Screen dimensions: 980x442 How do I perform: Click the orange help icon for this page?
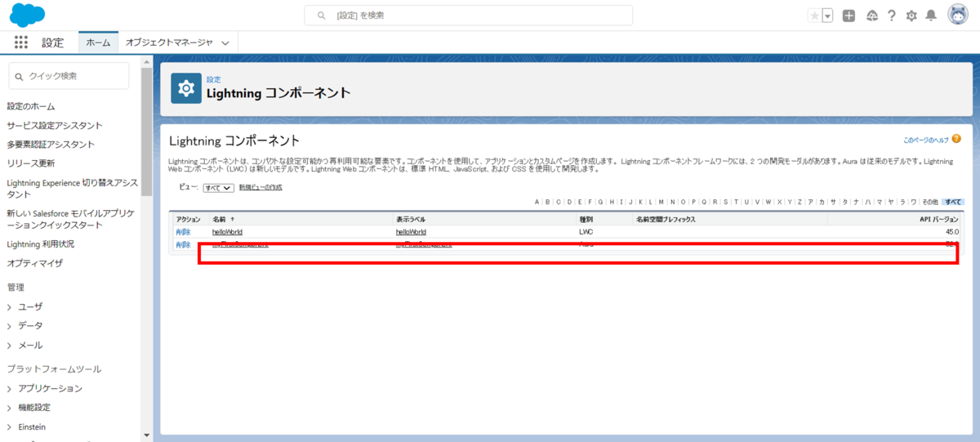pos(956,140)
